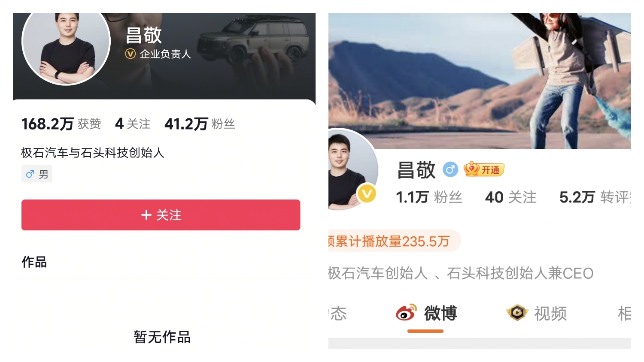Click the Weibo logo icon in tab
644x362 pixels.
[x=406, y=313]
